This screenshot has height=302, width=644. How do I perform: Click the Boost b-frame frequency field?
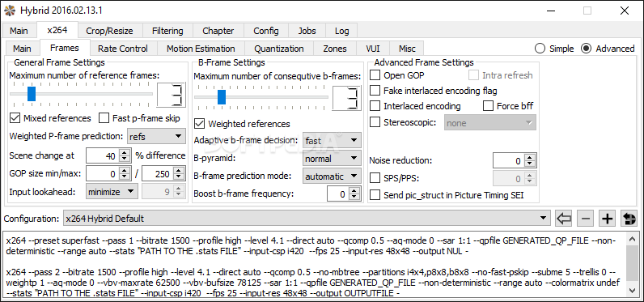pos(337,194)
